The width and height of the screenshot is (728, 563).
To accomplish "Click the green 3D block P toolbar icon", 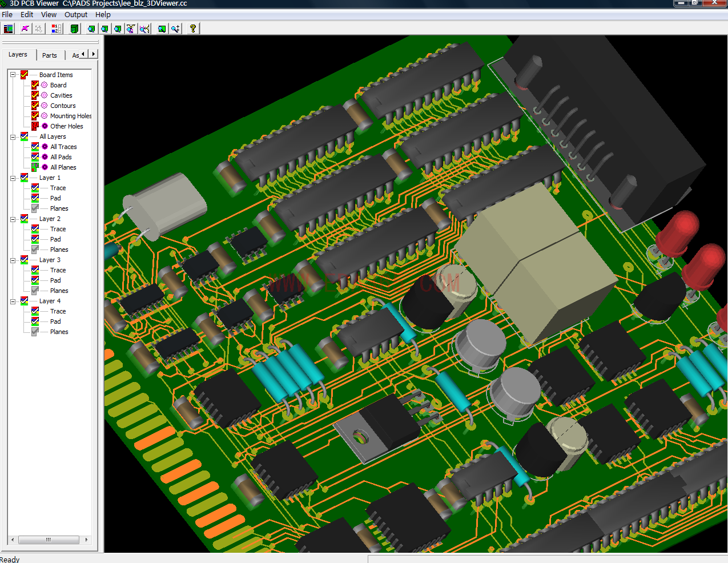I will 74,29.
